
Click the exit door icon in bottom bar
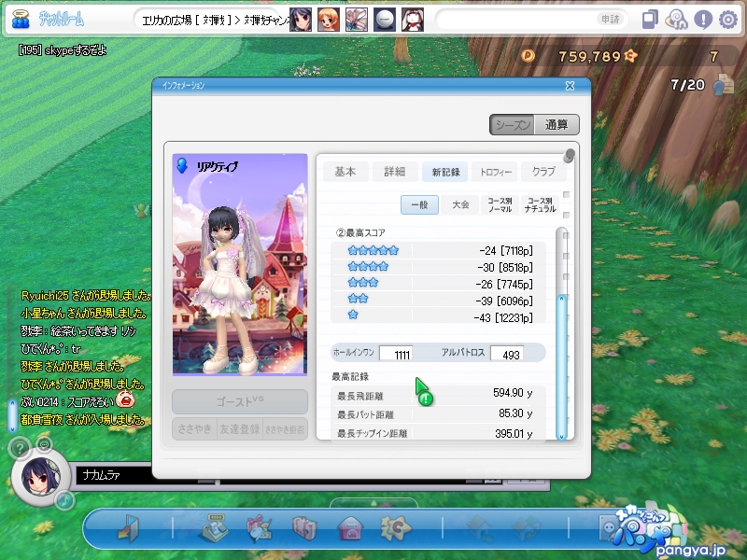point(125,529)
